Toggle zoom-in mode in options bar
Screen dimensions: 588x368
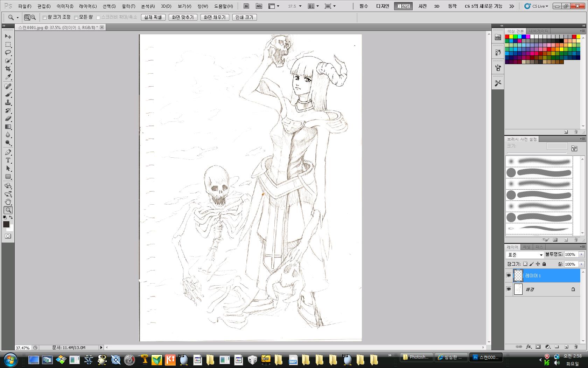pos(27,17)
